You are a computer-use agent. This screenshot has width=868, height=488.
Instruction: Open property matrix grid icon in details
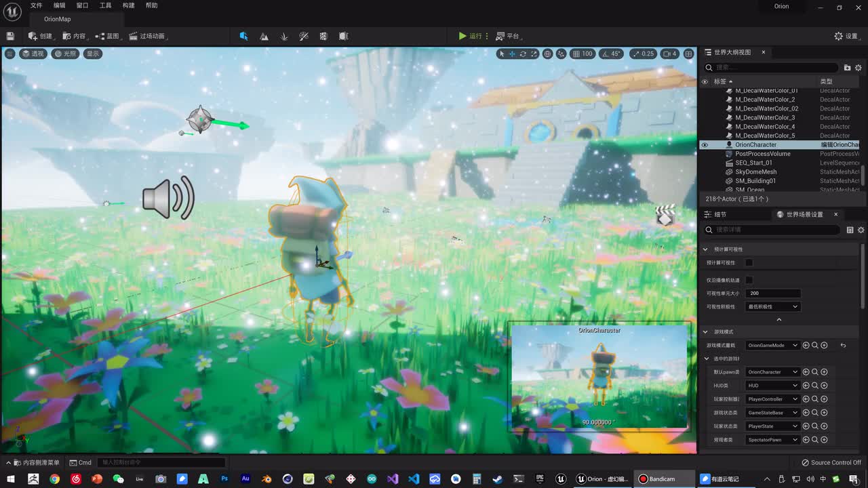click(x=850, y=230)
